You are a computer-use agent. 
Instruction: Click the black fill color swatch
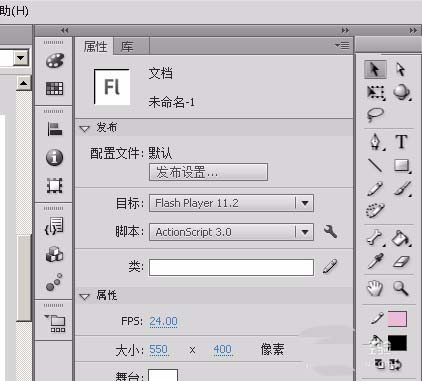coord(397,343)
